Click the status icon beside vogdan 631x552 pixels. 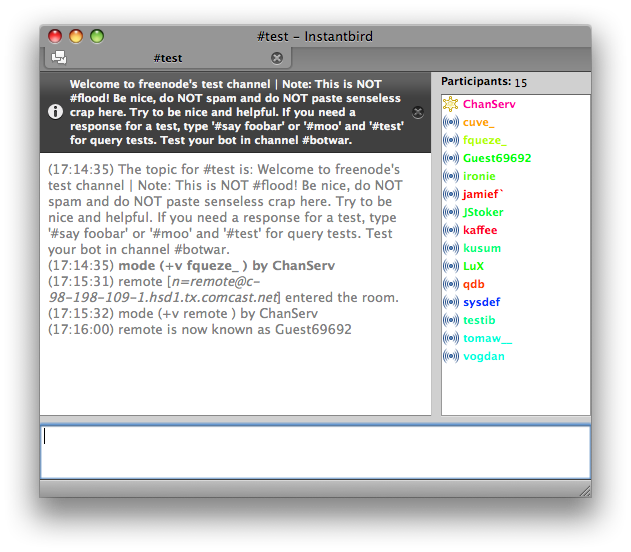coord(451,356)
